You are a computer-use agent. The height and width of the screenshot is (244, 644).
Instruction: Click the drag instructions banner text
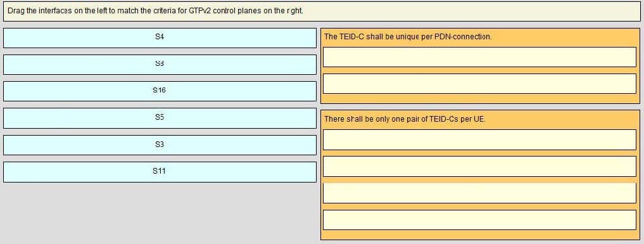tap(155, 11)
